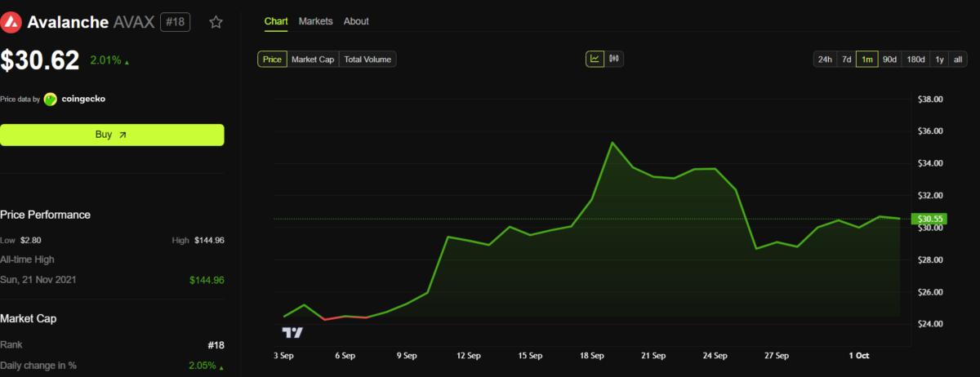Select the Market Cap data toggle

pyautogui.click(x=314, y=59)
